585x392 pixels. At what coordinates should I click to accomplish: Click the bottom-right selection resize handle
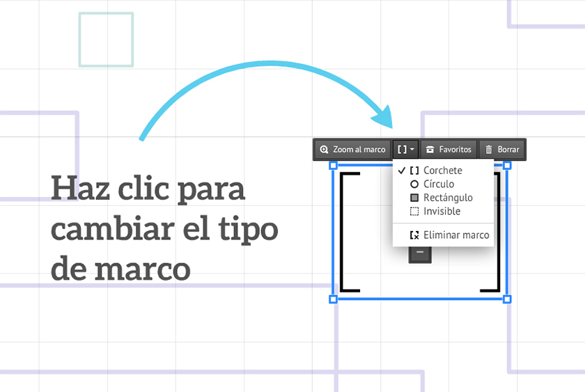pos(507,299)
